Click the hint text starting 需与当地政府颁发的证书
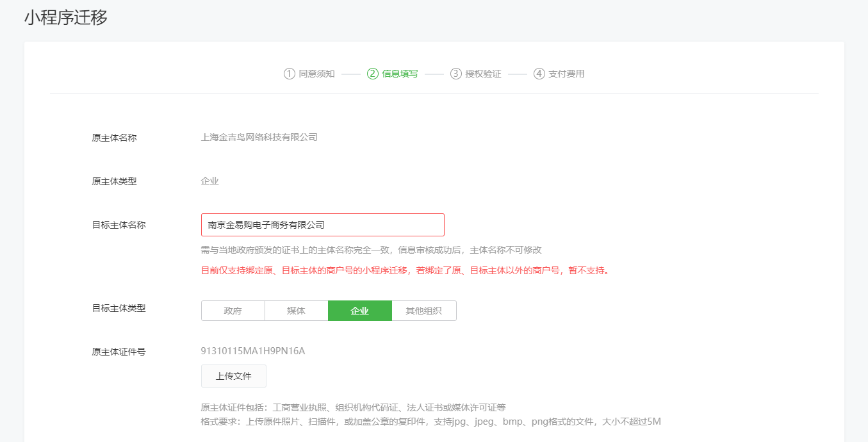 point(372,250)
